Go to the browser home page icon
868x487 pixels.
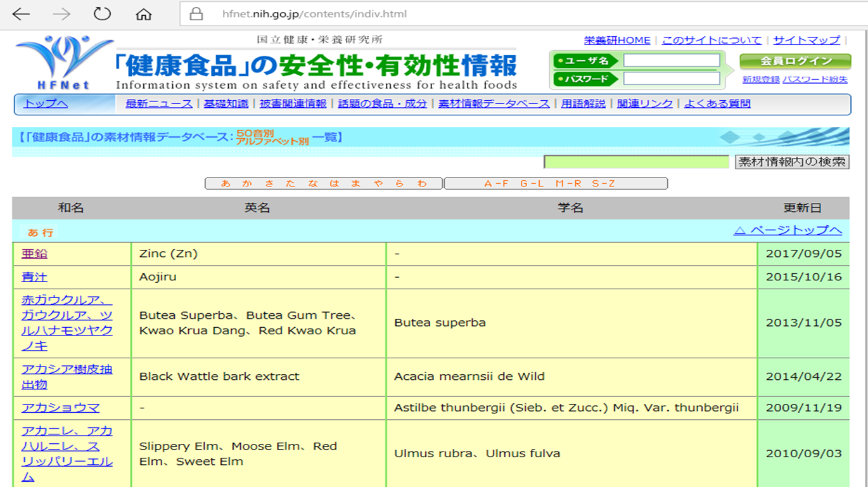(x=144, y=14)
